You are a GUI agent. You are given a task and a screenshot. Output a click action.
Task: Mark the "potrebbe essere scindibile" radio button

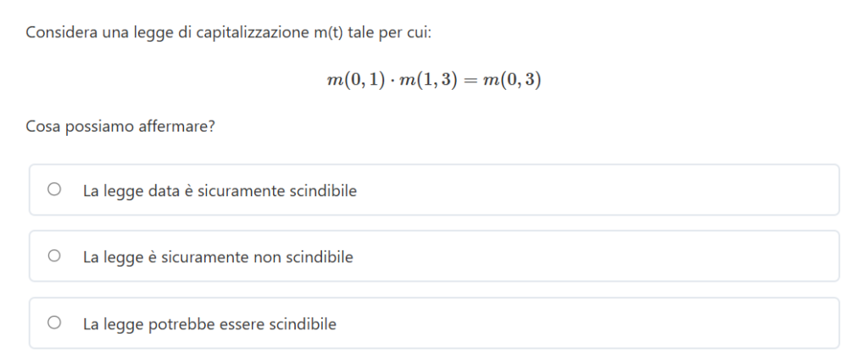54,323
